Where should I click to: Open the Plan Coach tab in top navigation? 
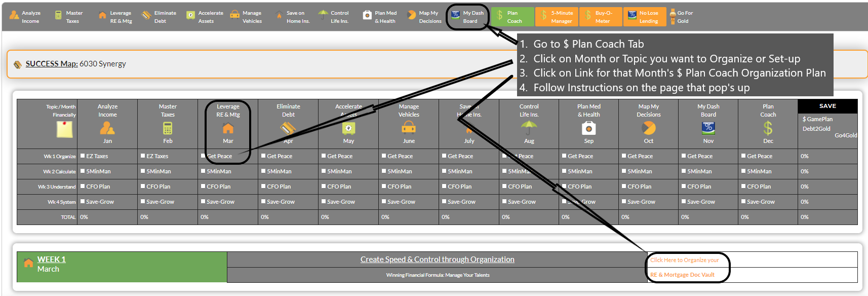[x=512, y=17]
